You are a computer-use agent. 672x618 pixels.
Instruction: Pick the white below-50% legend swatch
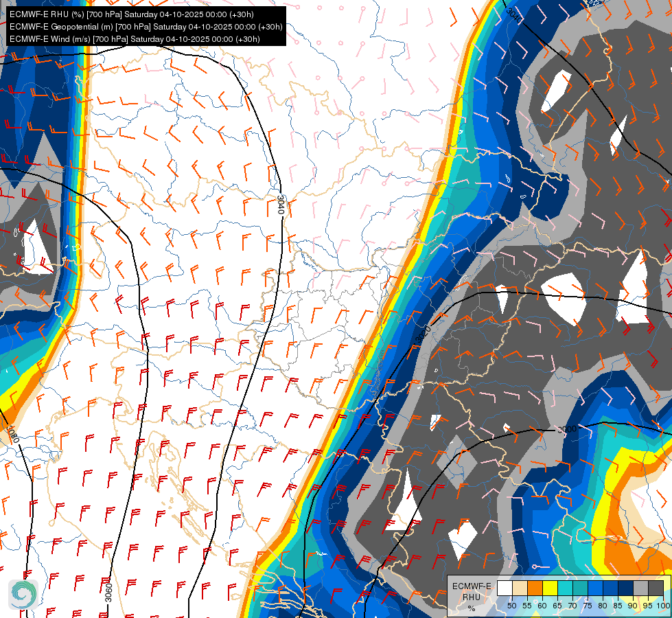[505, 588]
